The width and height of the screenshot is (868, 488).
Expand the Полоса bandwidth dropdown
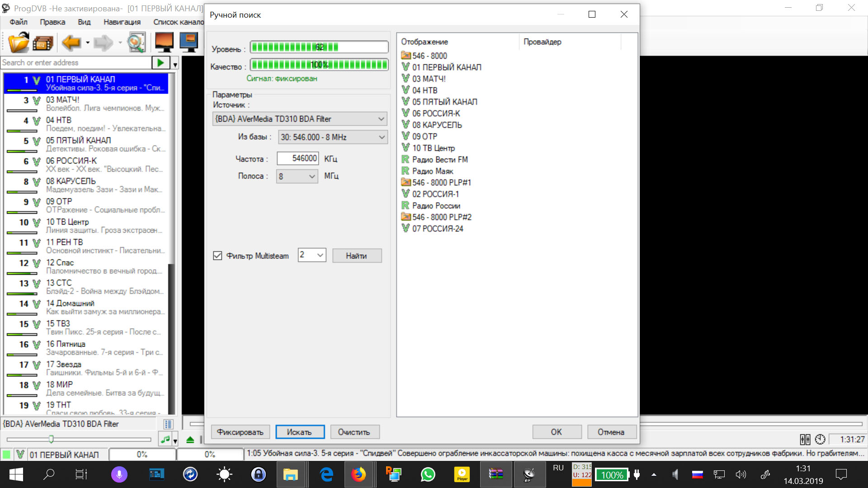click(x=312, y=177)
